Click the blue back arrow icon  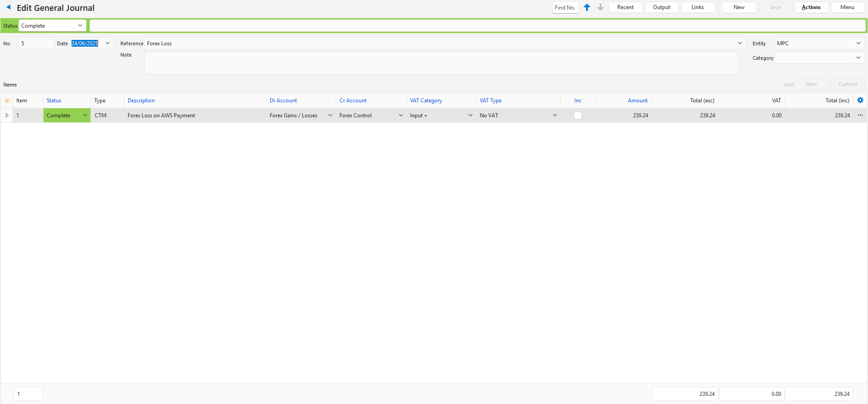pyautogui.click(x=8, y=7)
